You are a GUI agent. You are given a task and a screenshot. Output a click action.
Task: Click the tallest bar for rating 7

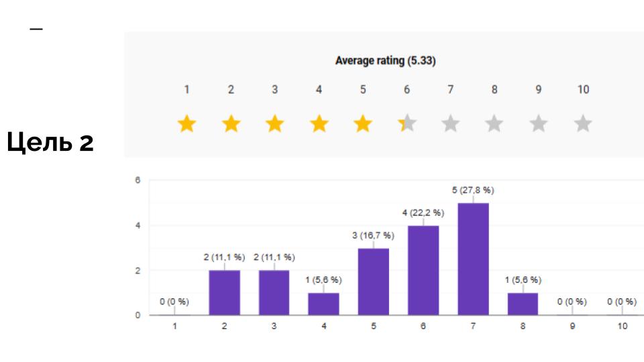(x=474, y=259)
